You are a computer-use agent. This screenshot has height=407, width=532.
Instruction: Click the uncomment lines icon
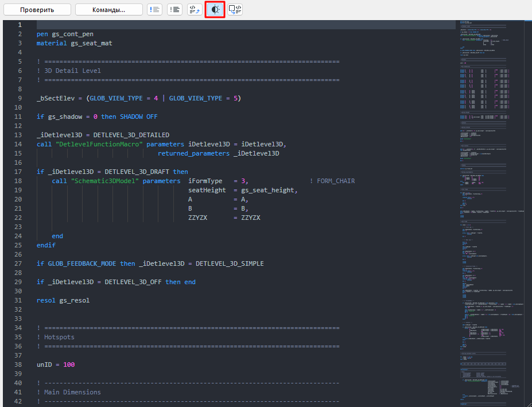coord(174,10)
